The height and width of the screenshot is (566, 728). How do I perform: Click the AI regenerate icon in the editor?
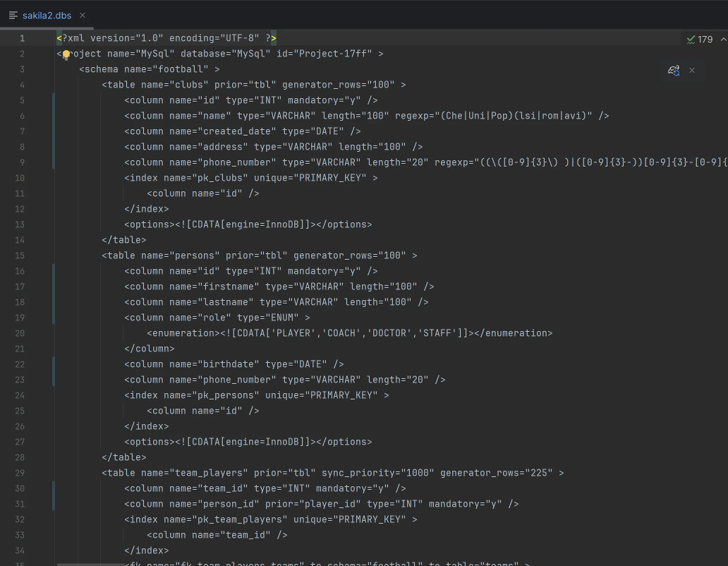[x=673, y=71]
